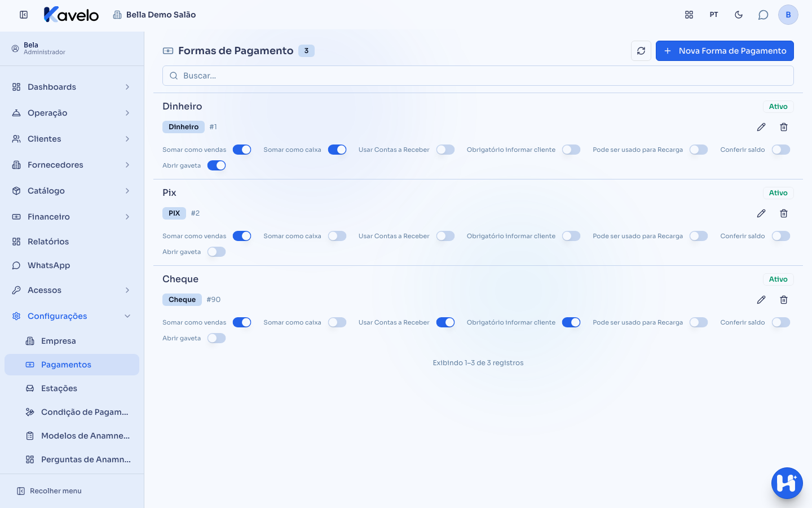Click the Buscar search field
The image size is (812, 508).
tap(478, 76)
